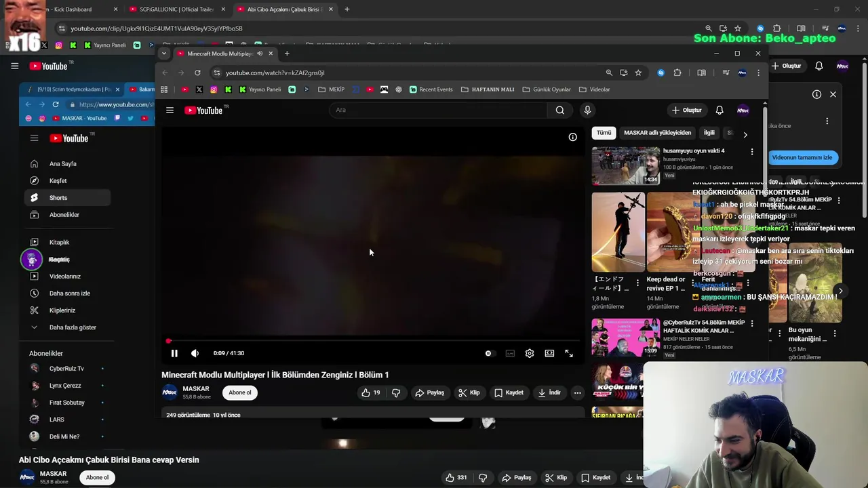Close the clip panel with the X
This screenshot has width=868, height=488.
coord(833,94)
